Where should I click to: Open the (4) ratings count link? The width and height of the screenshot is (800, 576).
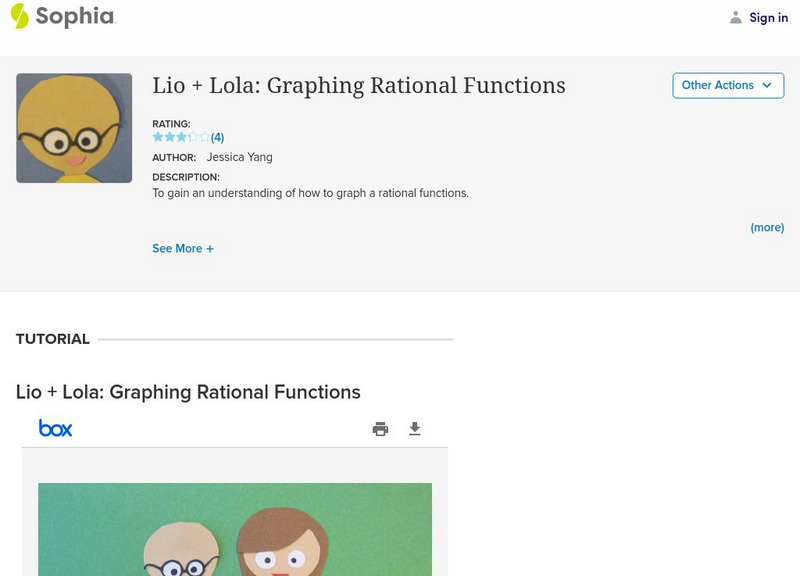coord(217,138)
